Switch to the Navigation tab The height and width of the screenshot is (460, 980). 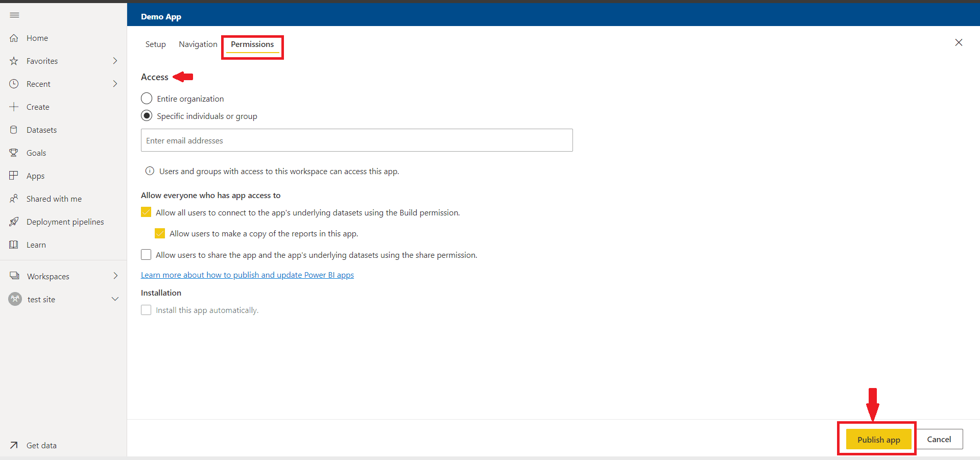point(198,44)
